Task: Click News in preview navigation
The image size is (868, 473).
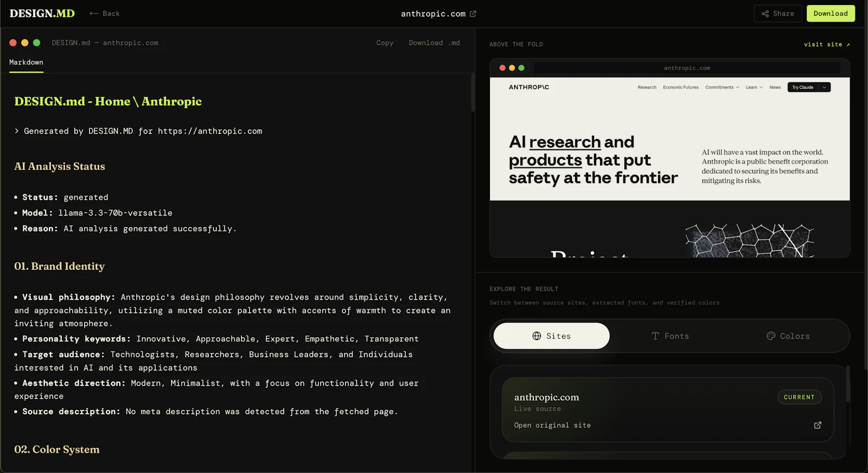Action: (x=775, y=87)
